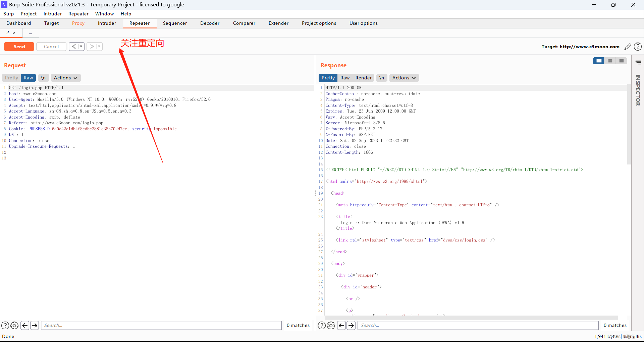Open response search help icon
644x342 pixels.
321,325
